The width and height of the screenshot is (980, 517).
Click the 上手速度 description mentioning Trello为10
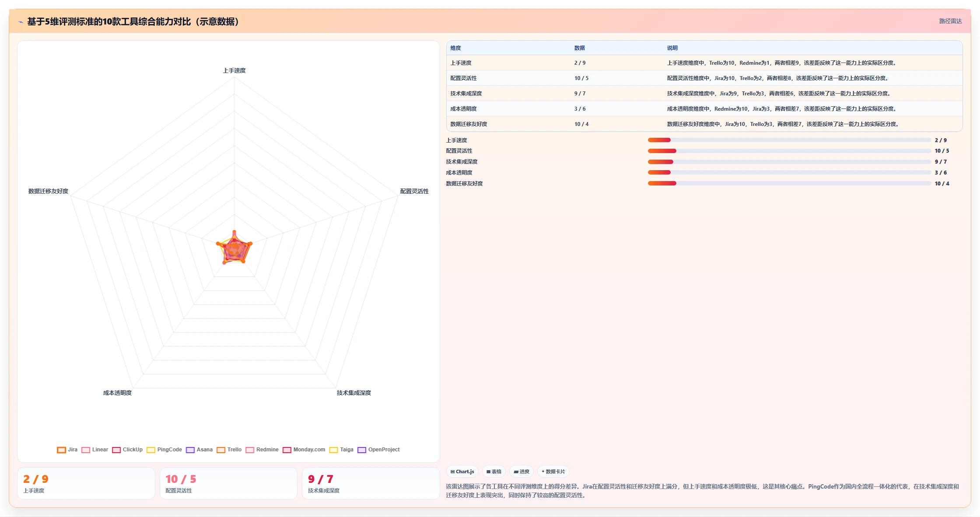[x=782, y=63]
